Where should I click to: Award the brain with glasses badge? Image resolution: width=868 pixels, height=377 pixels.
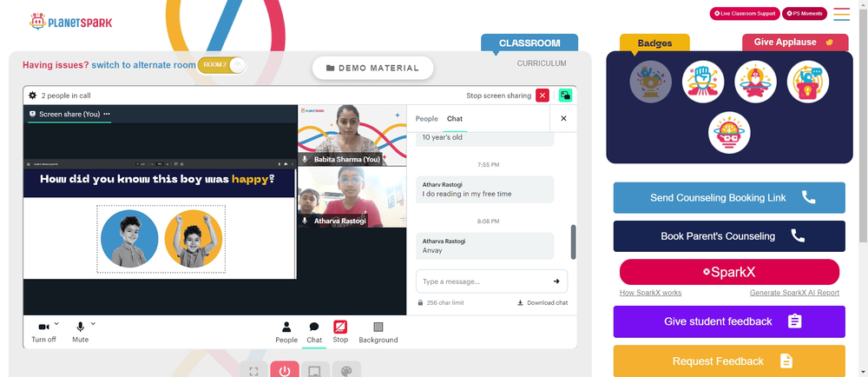coord(729,133)
